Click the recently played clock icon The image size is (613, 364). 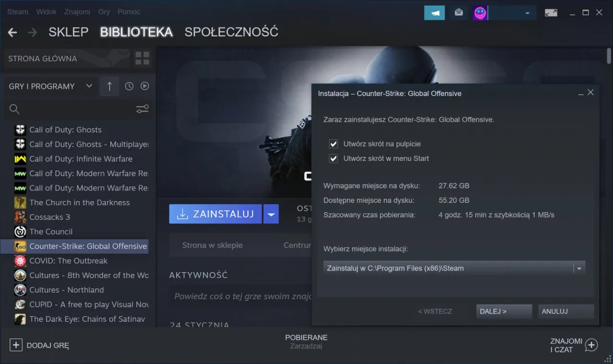tap(129, 86)
